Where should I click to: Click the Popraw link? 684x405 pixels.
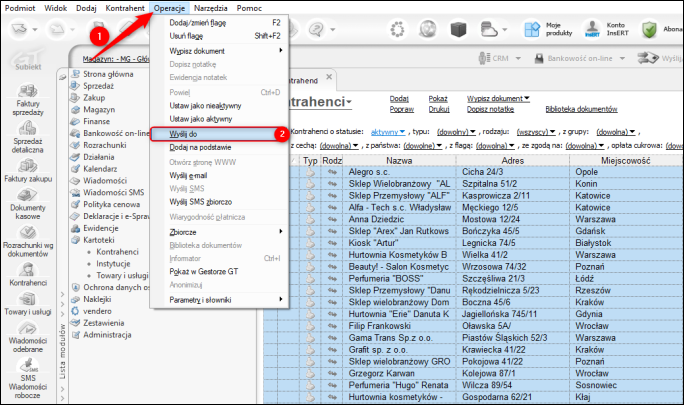402,109
